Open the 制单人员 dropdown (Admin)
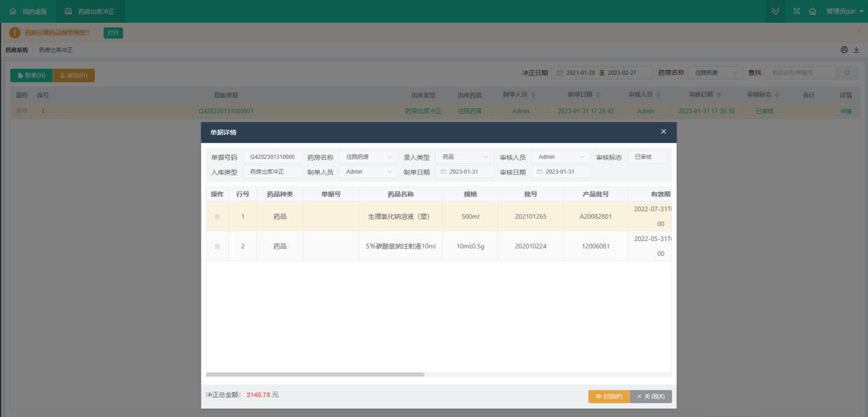Screen dimensions: 868x417 click(368, 172)
